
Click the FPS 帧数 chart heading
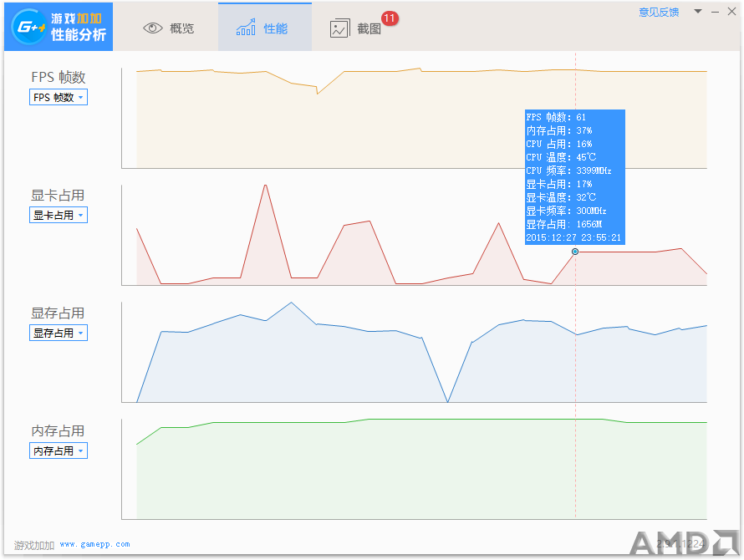pyautogui.click(x=59, y=77)
